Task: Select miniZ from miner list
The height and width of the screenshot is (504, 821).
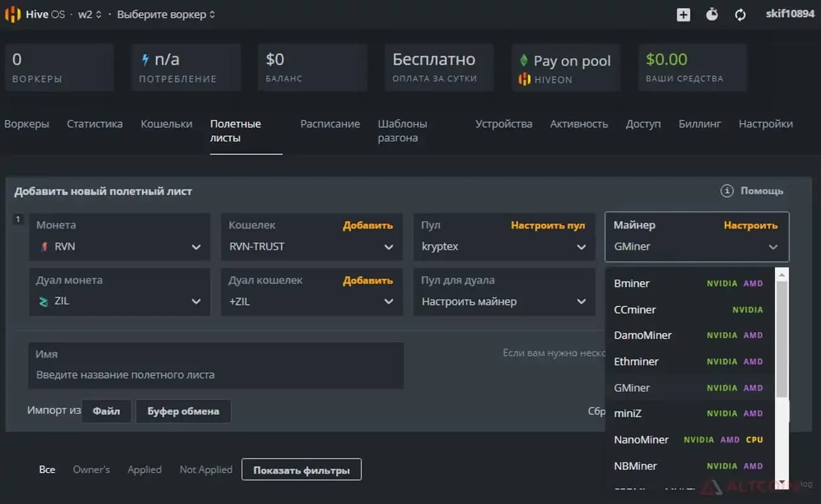Action: [690, 413]
